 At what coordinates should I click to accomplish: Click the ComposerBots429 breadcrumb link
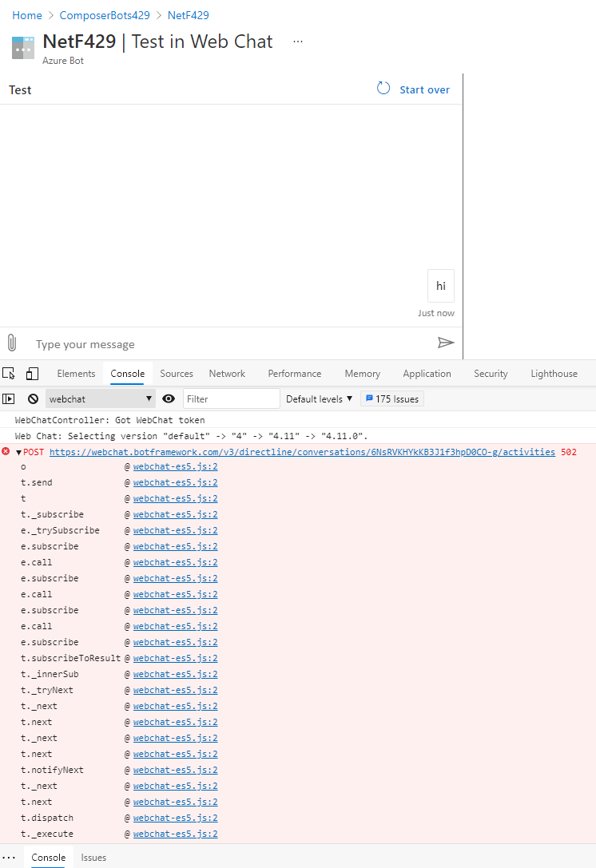[x=105, y=15]
